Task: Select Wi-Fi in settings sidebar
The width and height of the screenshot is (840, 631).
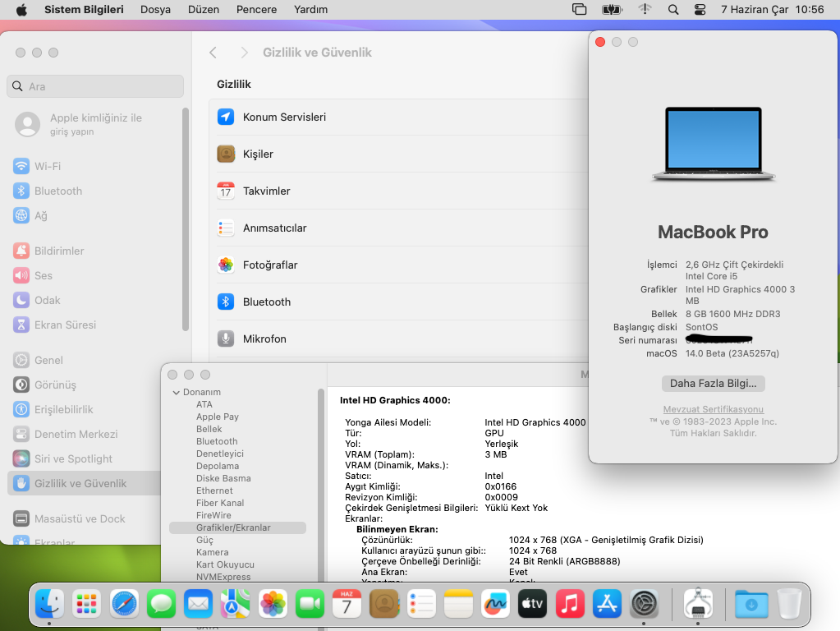Action: tap(48, 166)
